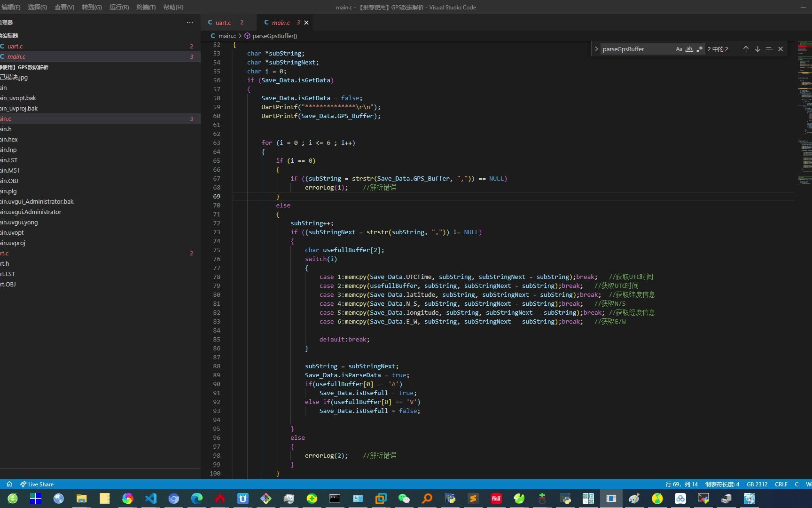
Task: Open GB 2312 encoding selector
Action: (757, 484)
